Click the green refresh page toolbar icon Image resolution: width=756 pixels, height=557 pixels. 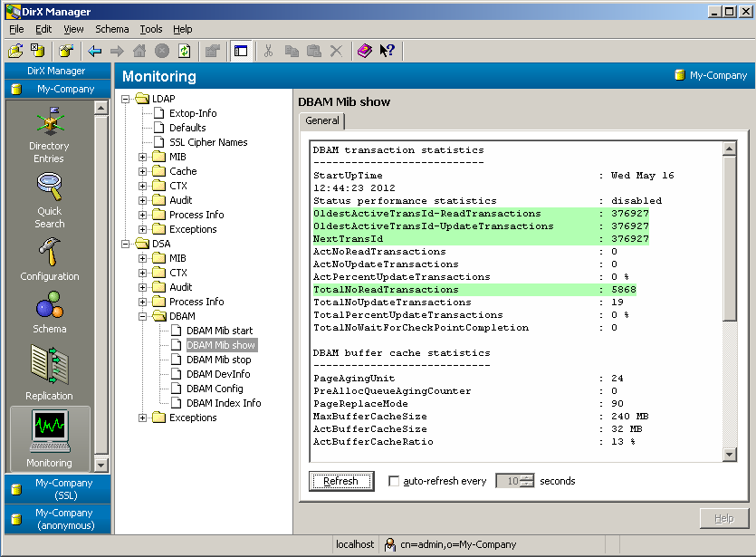(x=185, y=51)
